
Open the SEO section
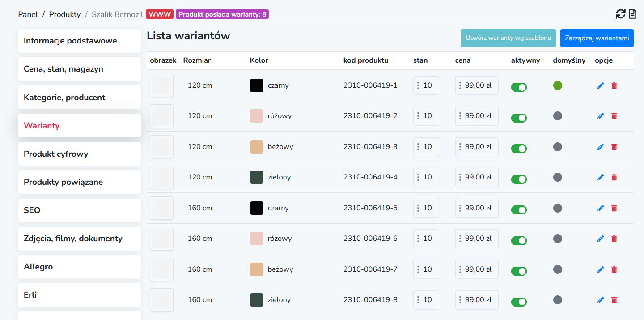79,210
